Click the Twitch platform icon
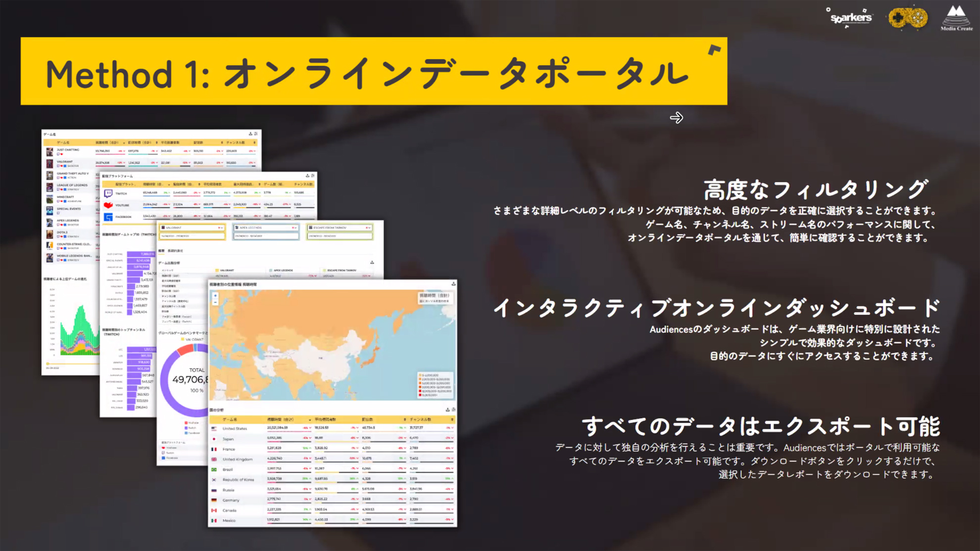The height and width of the screenshot is (551, 980). click(x=108, y=193)
